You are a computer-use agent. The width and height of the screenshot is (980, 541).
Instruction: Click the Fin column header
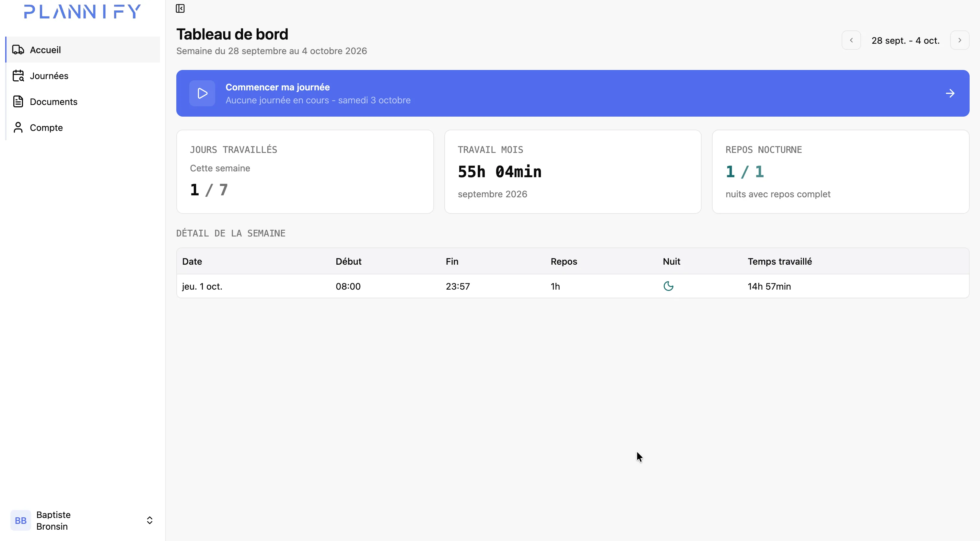pyautogui.click(x=452, y=261)
